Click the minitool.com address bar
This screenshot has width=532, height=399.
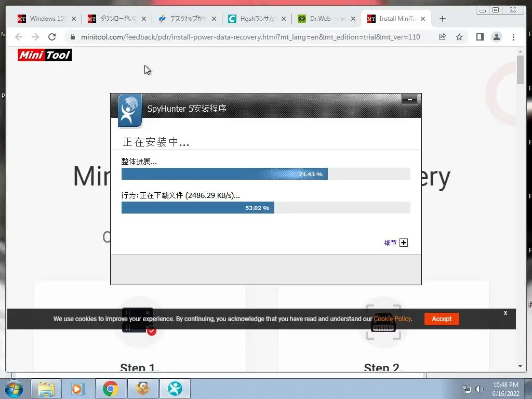tap(250, 37)
